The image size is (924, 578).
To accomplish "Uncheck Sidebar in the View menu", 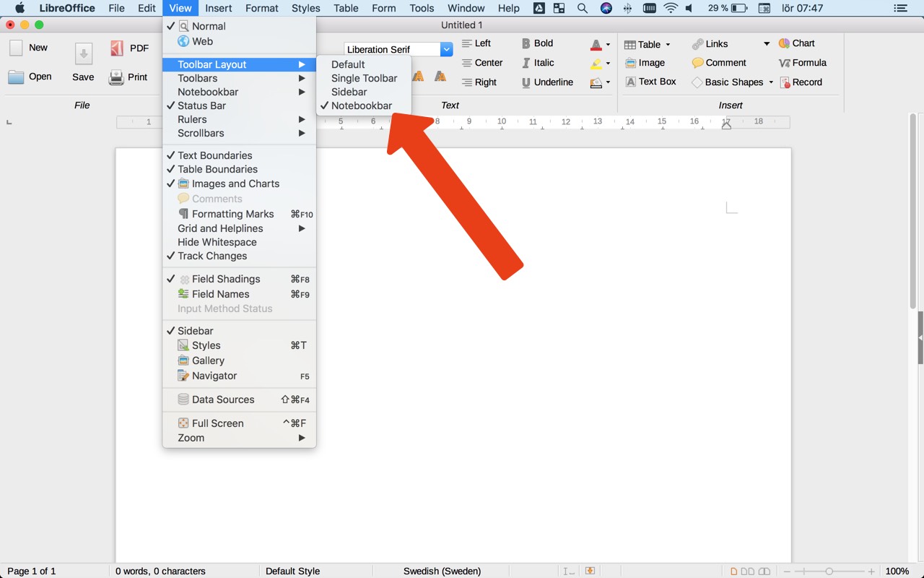I will [195, 331].
